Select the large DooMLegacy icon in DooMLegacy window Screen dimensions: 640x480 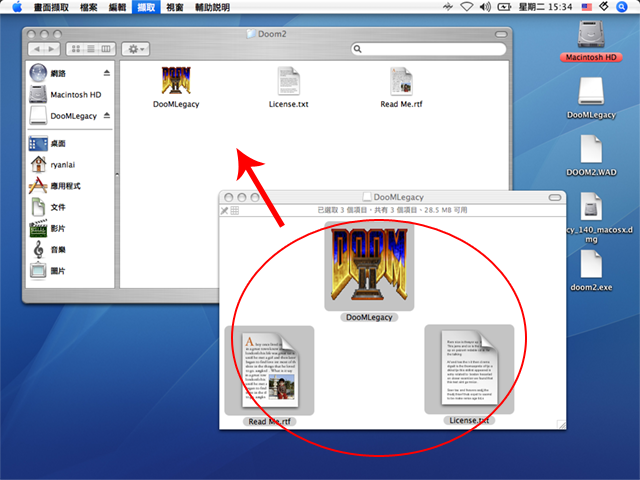(x=369, y=265)
